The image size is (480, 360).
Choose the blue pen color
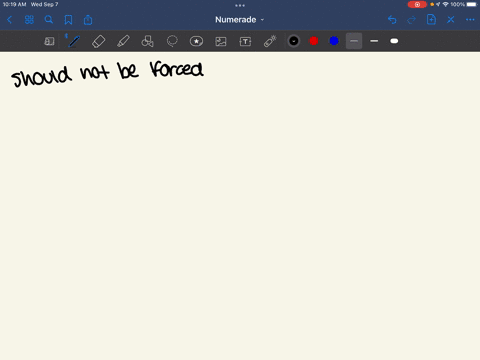coord(334,41)
